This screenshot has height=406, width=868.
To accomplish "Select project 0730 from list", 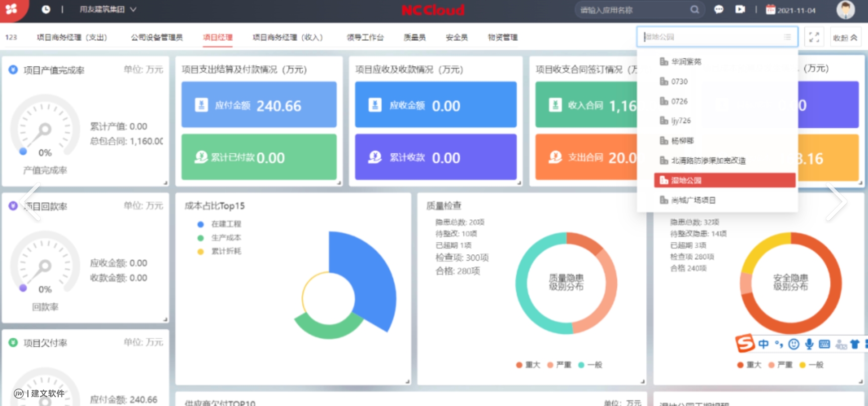I will 725,82.
